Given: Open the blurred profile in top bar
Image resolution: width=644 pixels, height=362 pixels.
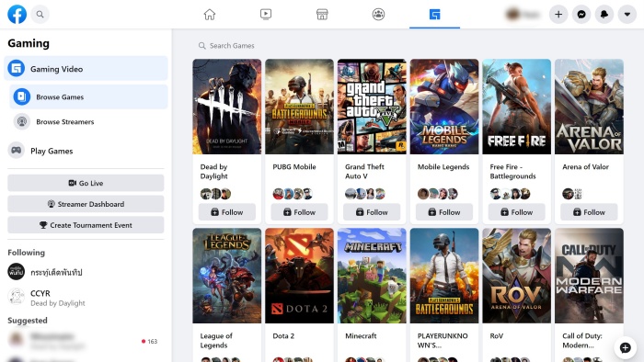Looking at the screenshot, I should tap(523, 15).
